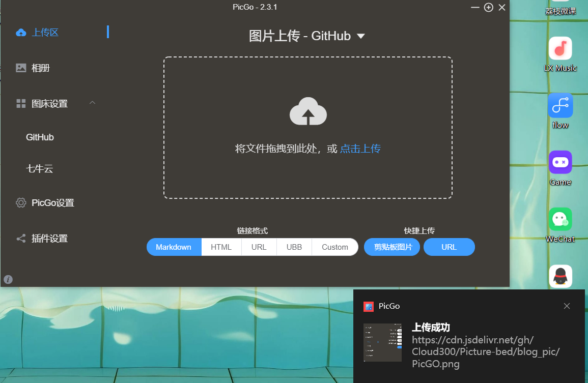Select UBB link format
Screen dimensions: 588x383
294,247
